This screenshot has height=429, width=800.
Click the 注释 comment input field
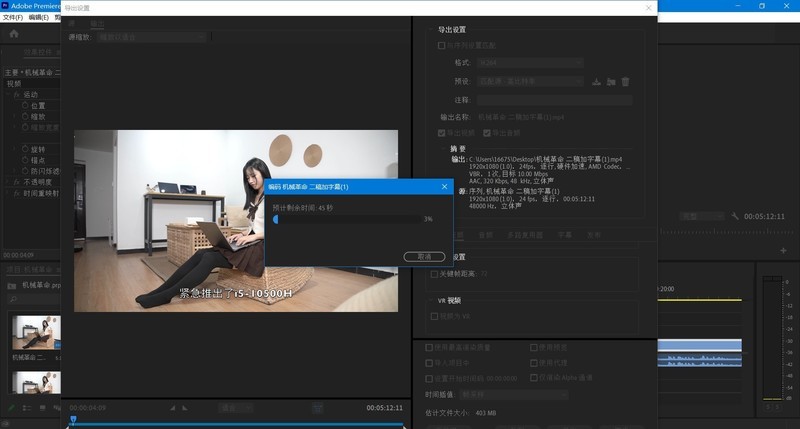click(555, 100)
